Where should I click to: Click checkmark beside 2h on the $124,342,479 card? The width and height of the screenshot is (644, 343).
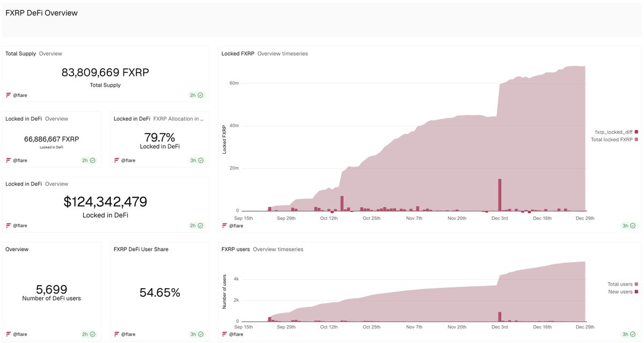199,225
